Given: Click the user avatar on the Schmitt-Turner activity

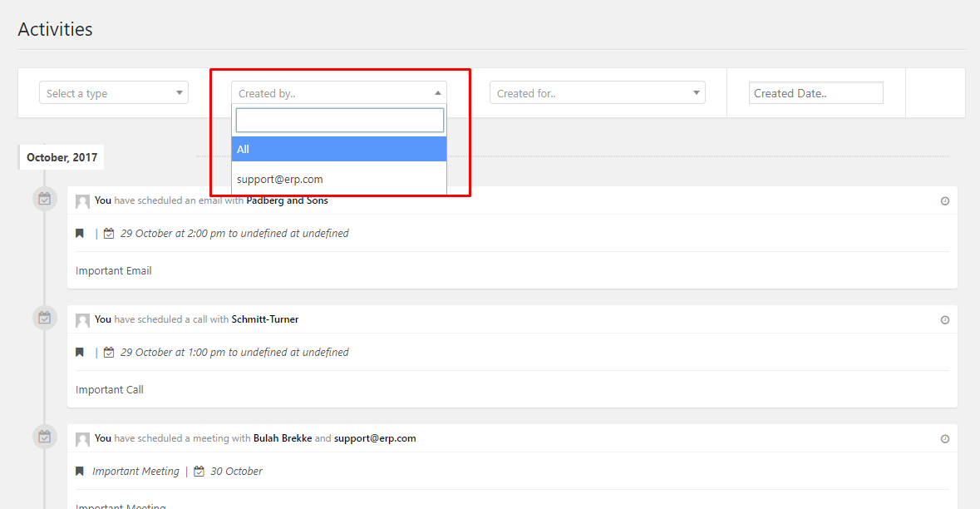Looking at the screenshot, I should click(82, 320).
